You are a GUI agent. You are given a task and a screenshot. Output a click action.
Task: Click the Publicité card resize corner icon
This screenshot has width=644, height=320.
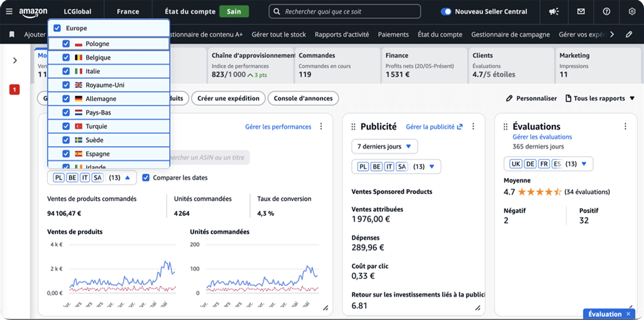[478, 307]
